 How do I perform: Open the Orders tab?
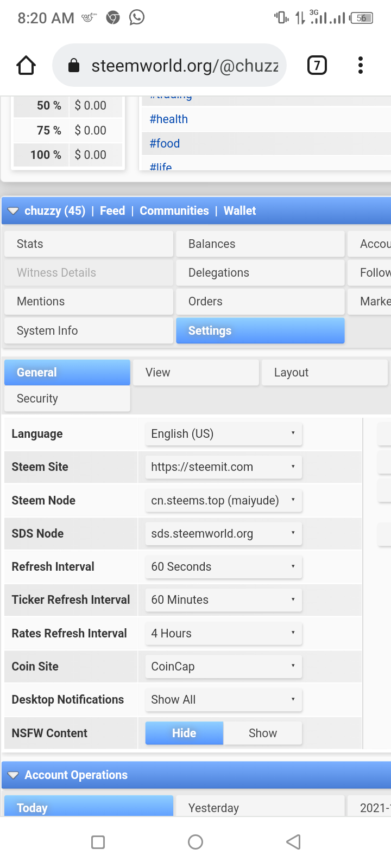tap(260, 302)
